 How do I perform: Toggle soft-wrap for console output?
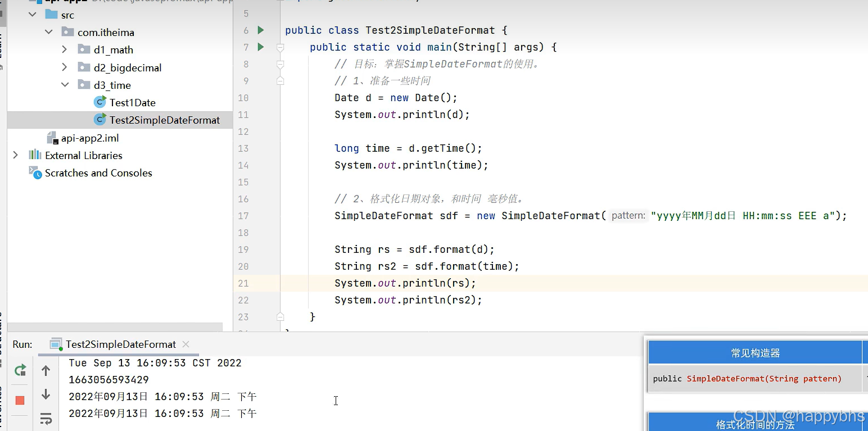46,419
